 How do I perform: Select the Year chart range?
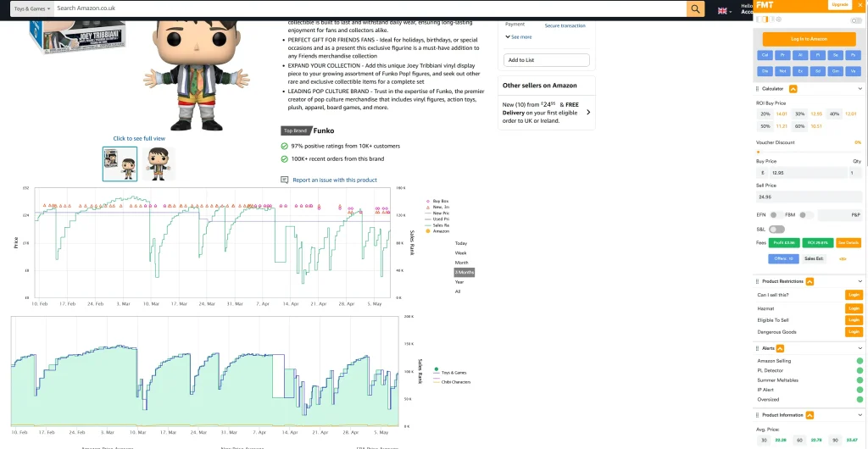coord(459,282)
